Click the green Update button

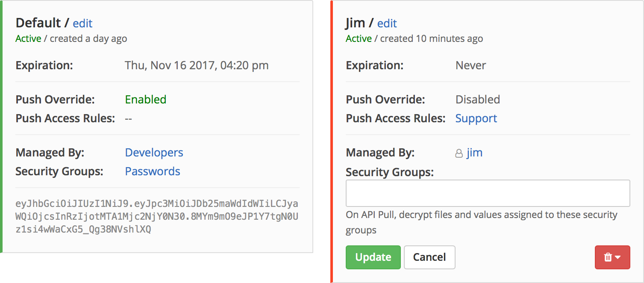(x=373, y=257)
